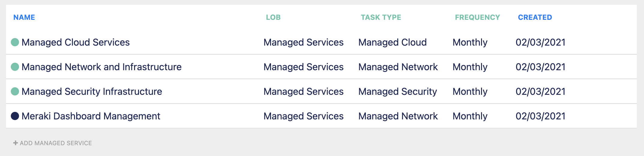The width and height of the screenshot is (644, 156).
Task: Click the plus icon for Add Managed Service
Action: (16, 143)
